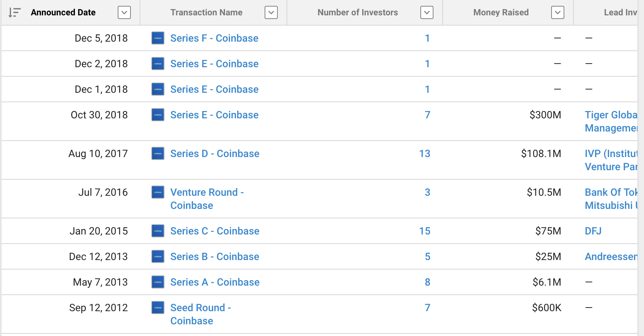Image resolution: width=644 pixels, height=336 pixels.
Task: Click the 15 investors count for Series C
Action: 424,231
